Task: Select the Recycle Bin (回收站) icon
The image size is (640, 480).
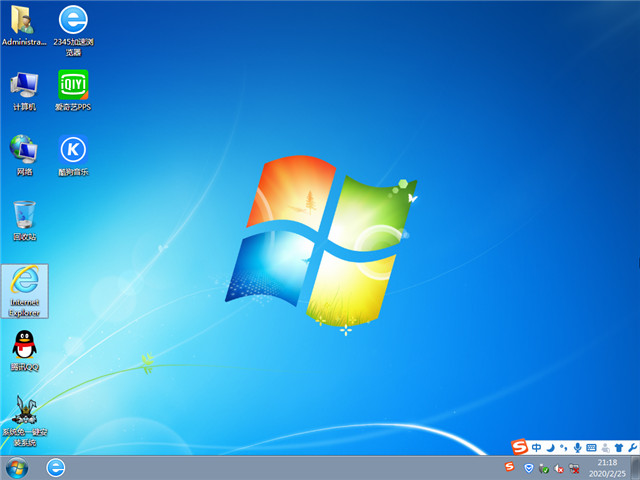Action: tap(24, 221)
